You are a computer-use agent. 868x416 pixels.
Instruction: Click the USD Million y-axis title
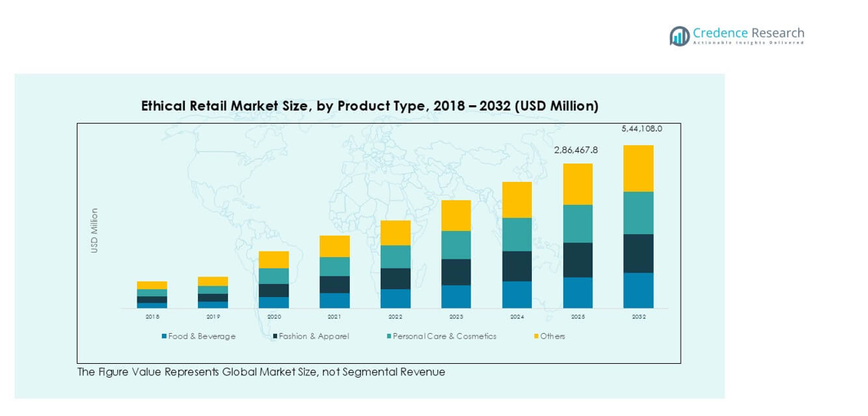point(94,230)
